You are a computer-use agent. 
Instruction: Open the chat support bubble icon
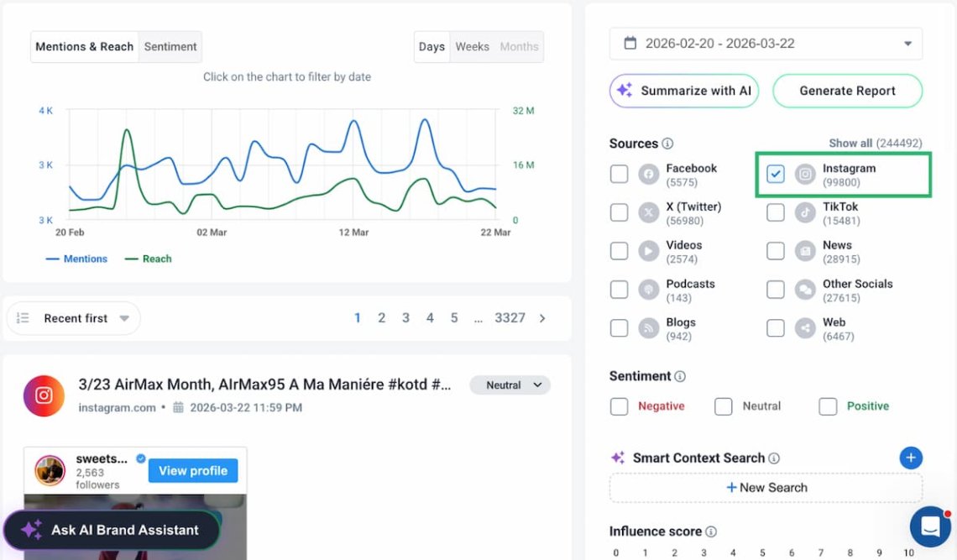[930, 526]
